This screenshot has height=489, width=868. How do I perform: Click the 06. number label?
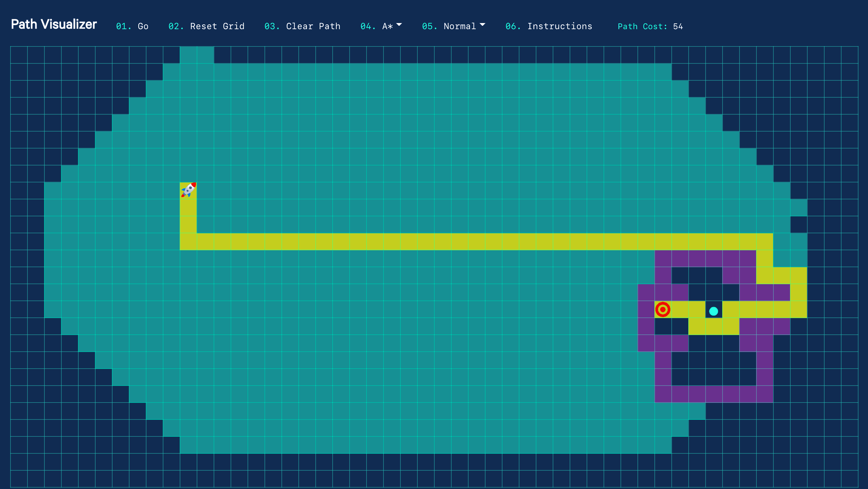(x=513, y=26)
